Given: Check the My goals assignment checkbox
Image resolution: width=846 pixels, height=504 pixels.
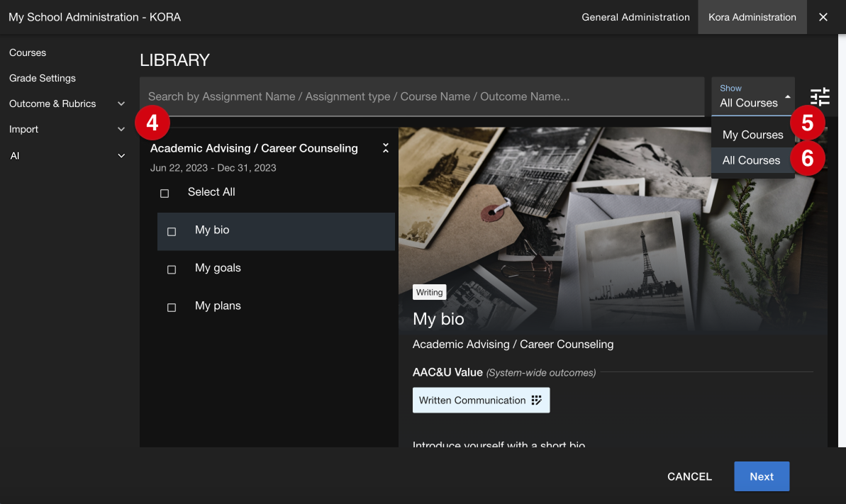Looking at the screenshot, I should (x=172, y=269).
